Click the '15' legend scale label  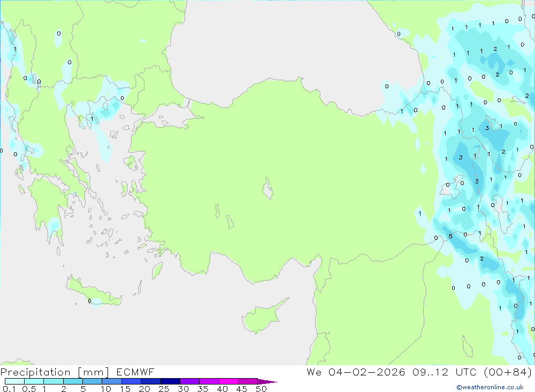[125, 389]
